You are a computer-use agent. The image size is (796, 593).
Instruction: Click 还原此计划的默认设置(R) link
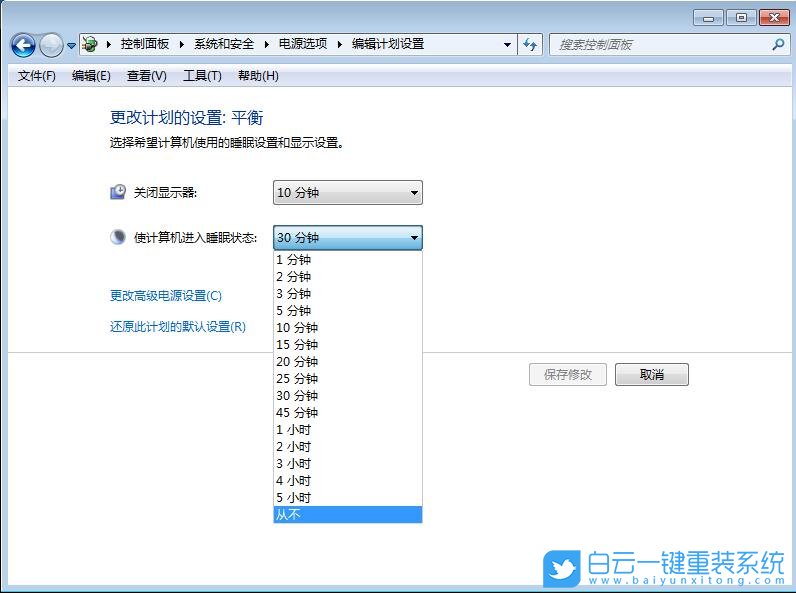[x=178, y=326]
